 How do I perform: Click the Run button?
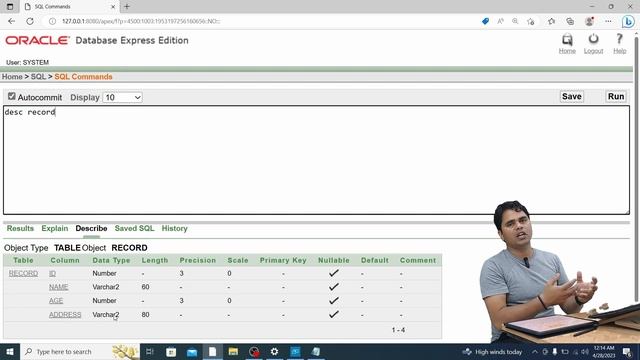[x=616, y=96]
